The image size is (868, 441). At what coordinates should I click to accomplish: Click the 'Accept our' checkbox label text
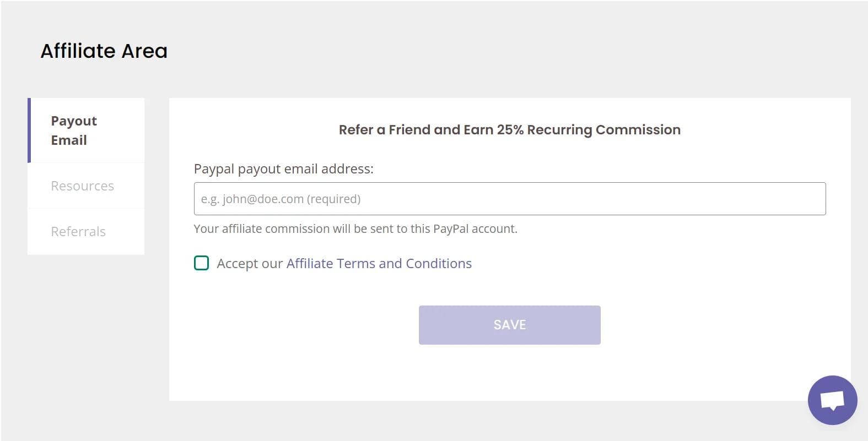click(250, 264)
